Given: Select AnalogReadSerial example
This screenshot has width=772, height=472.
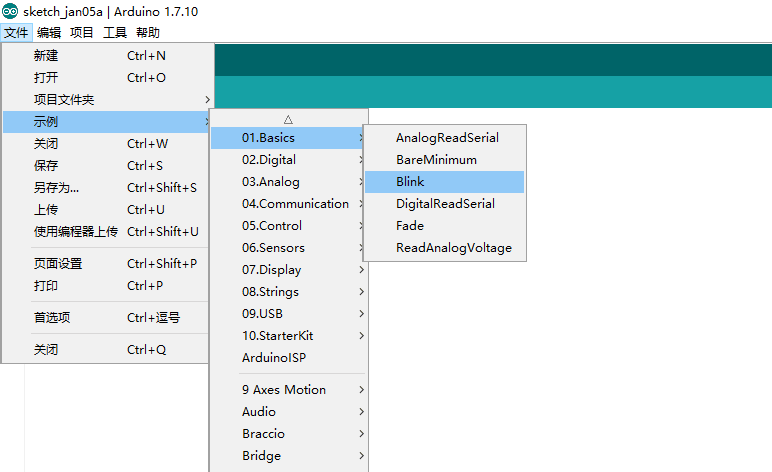Looking at the screenshot, I should point(447,138).
